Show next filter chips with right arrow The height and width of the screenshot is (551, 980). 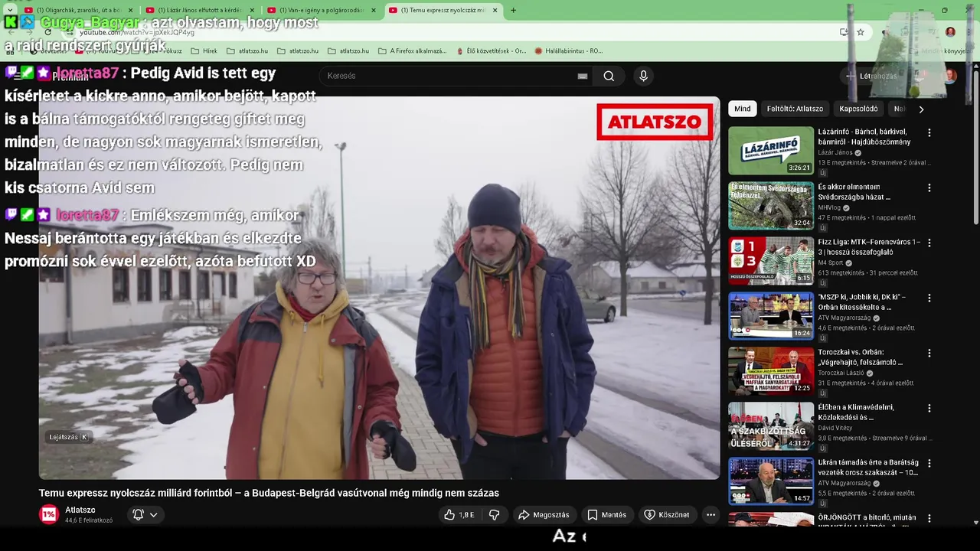point(921,109)
